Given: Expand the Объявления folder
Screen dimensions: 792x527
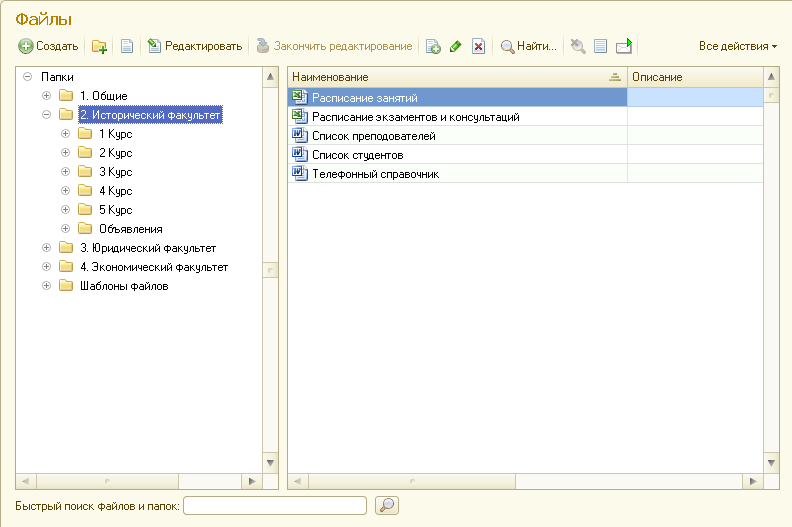Looking at the screenshot, I should [x=65, y=228].
